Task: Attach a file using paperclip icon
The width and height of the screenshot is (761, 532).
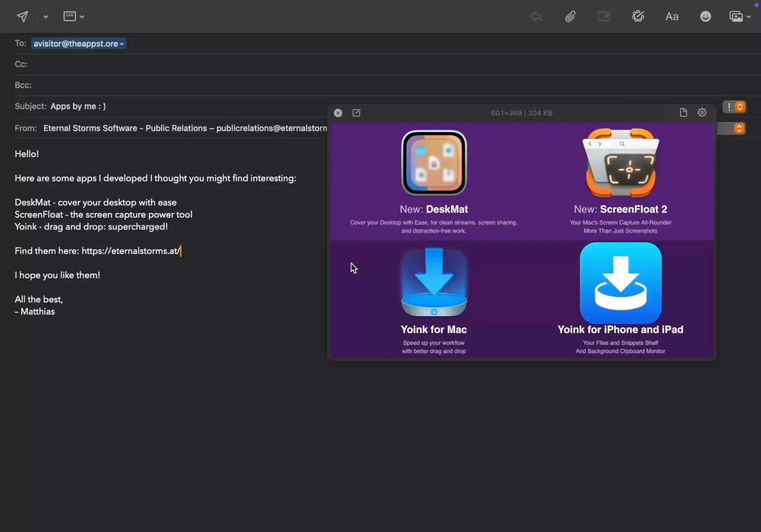Action: pos(570,16)
